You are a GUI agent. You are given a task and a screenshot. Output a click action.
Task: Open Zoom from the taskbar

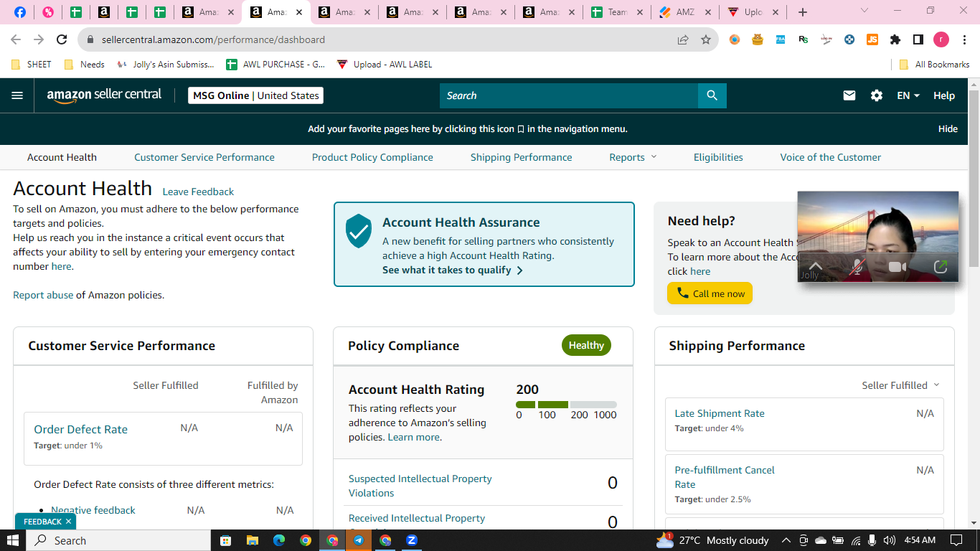click(x=412, y=540)
